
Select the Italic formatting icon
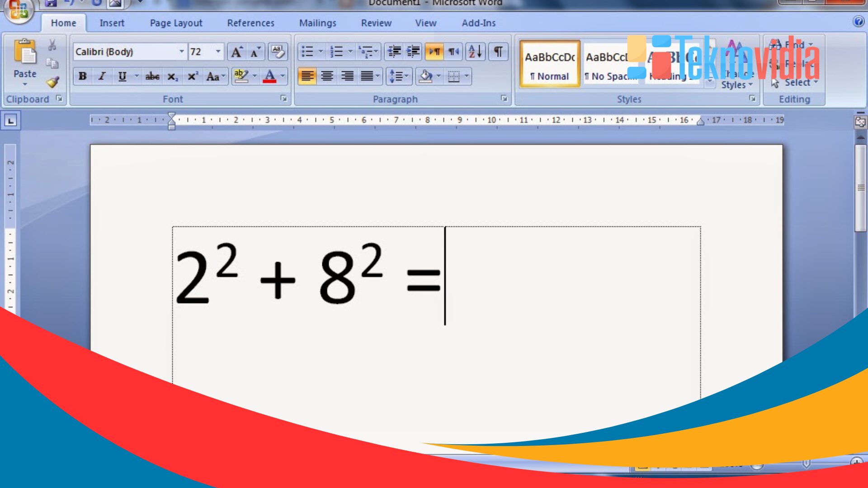tap(103, 76)
